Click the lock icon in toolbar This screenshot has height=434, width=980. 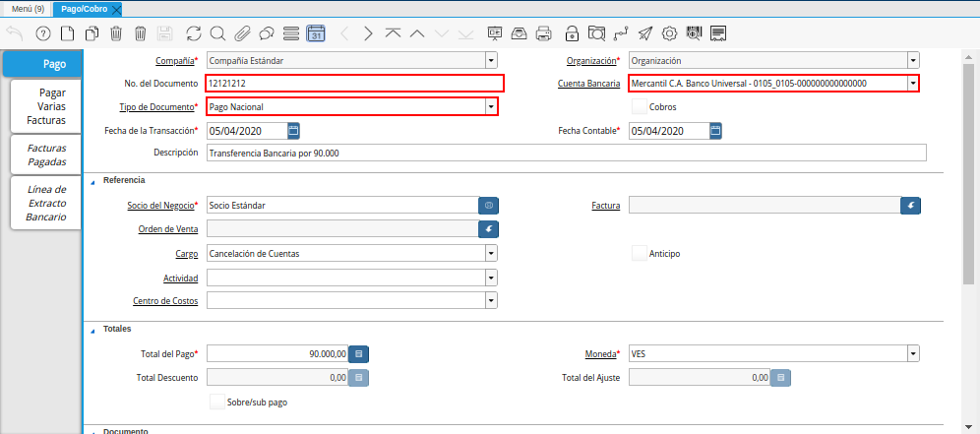(x=572, y=33)
